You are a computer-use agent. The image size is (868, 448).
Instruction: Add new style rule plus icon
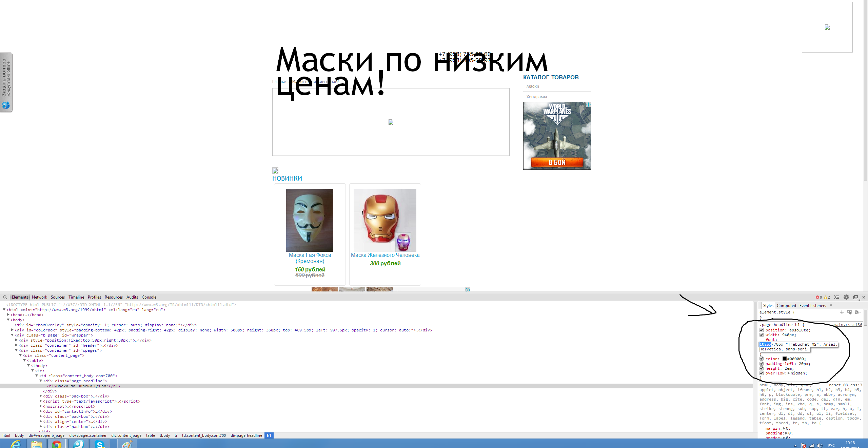click(842, 312)
